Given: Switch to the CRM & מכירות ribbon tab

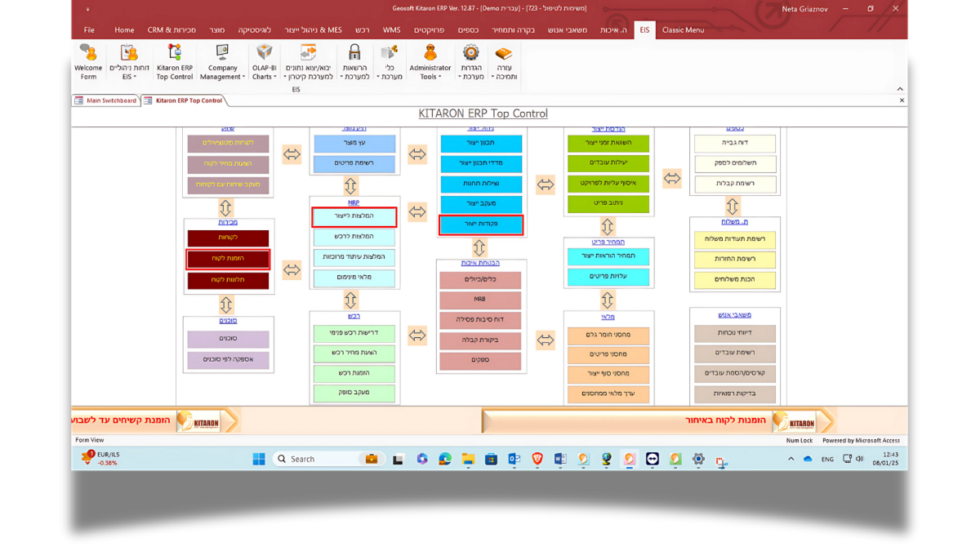Looking at the screenshot, I should click(171, 30).
